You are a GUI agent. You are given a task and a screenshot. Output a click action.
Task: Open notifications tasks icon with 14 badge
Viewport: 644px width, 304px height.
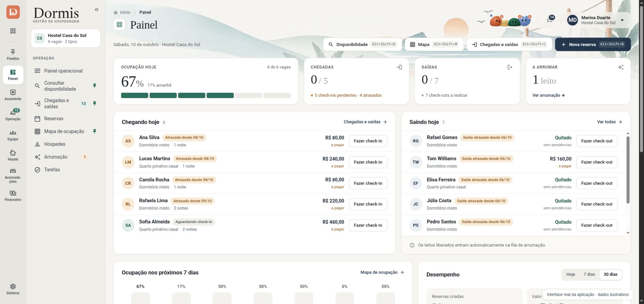(x=550, y=19)
